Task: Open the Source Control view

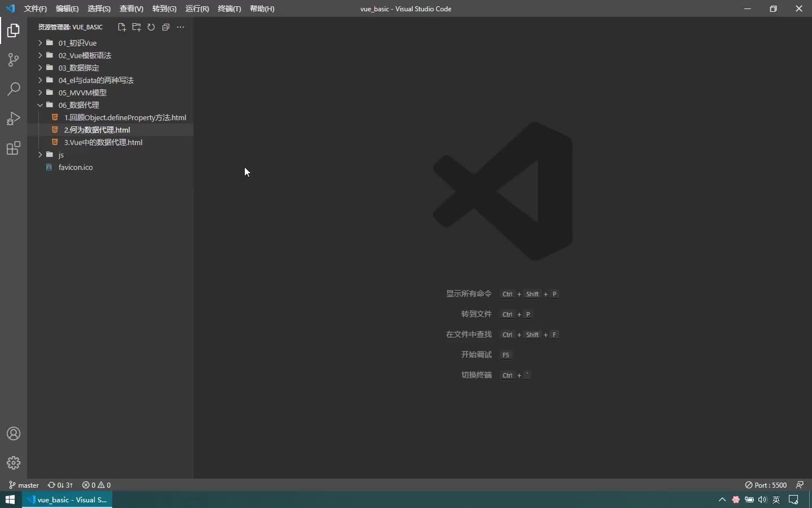Action: (14, 60)
